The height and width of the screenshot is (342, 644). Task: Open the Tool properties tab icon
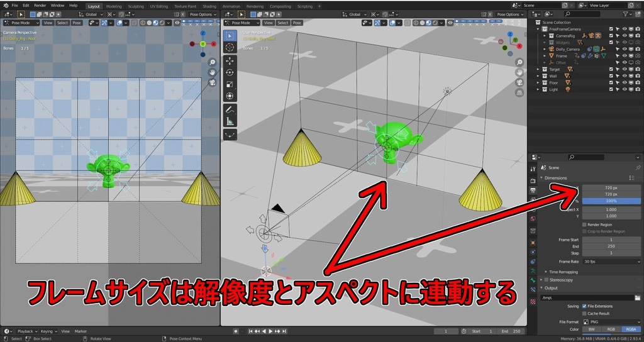point(533,169)
